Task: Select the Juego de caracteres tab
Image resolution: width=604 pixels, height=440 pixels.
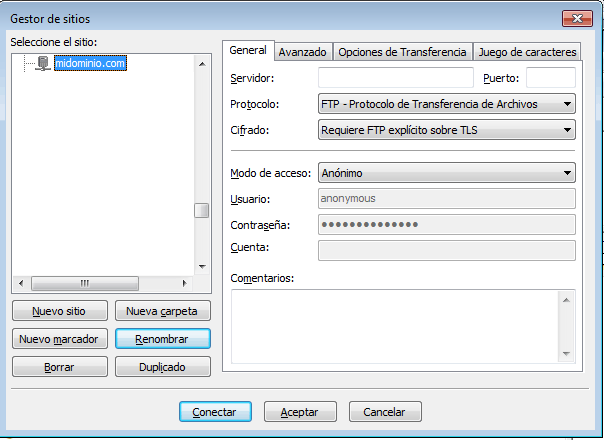Action: [x=528, y=52]
